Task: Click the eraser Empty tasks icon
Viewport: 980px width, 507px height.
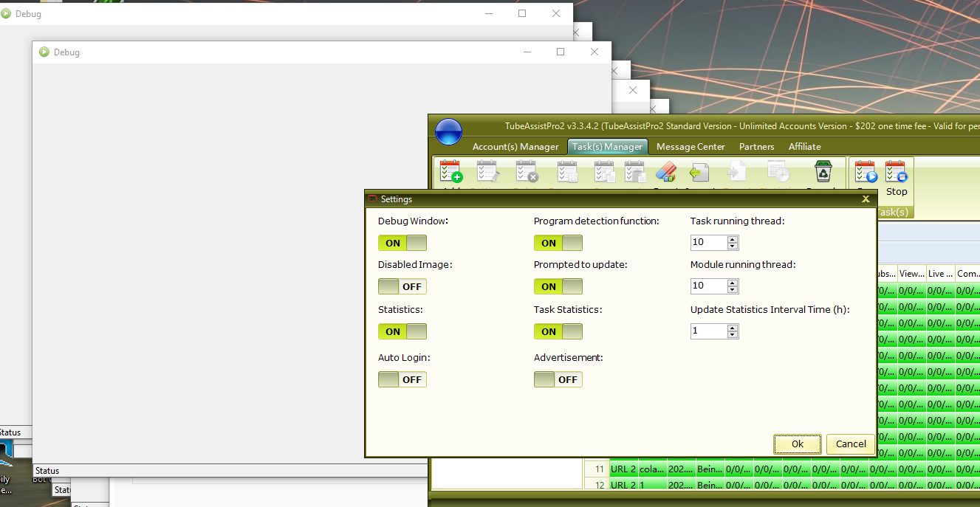Action: tap(665, 172)
